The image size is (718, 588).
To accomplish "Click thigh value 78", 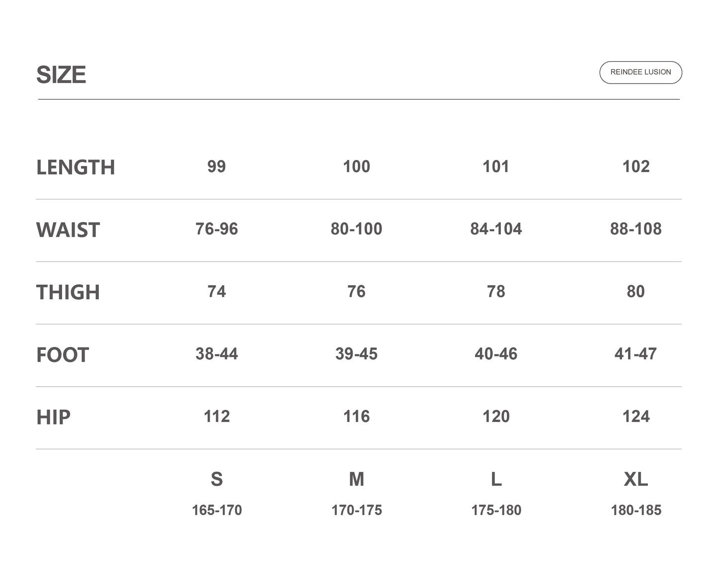I will [x=496, y=292].
